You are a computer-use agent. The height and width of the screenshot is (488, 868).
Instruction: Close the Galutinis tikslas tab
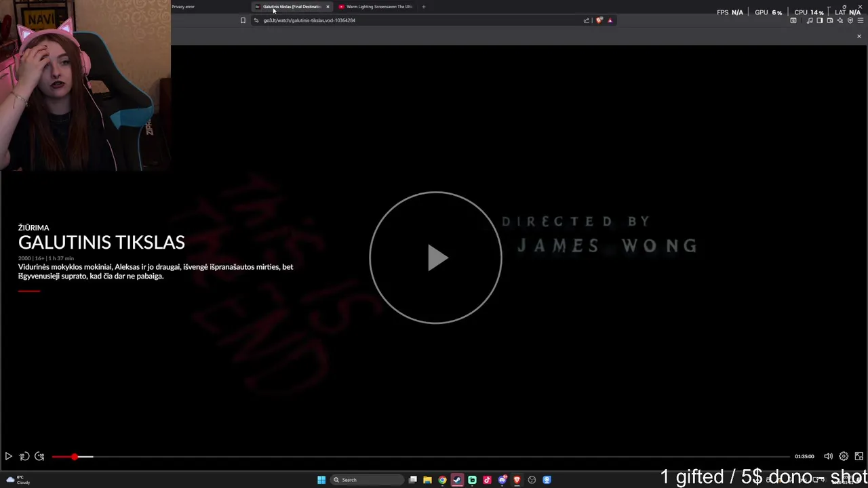(328, 7)
